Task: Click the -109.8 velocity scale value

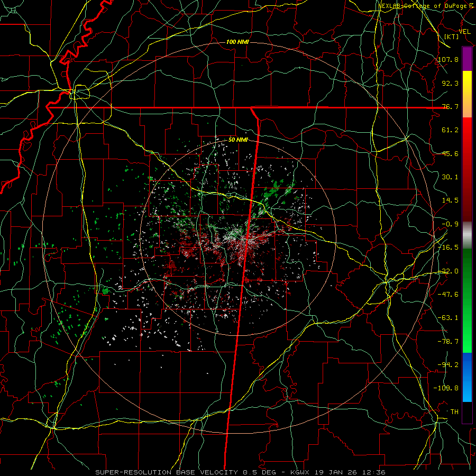Action: coord(446,388)
